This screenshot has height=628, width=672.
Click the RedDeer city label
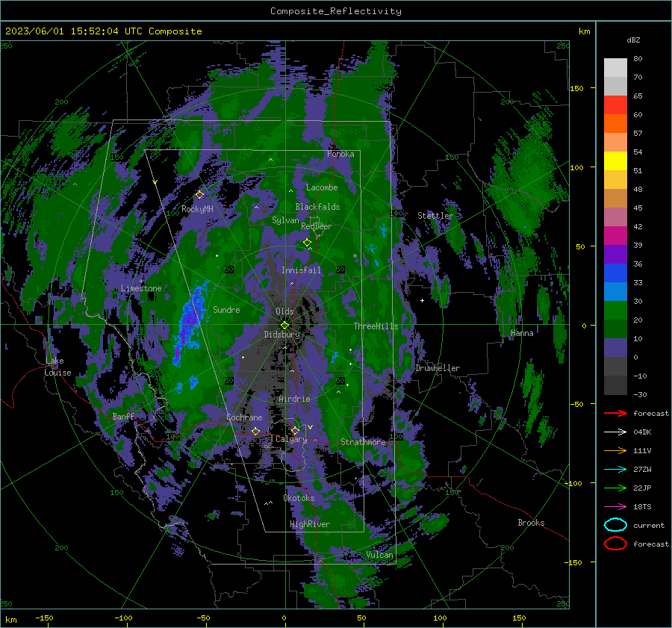[x=317, y=226]
